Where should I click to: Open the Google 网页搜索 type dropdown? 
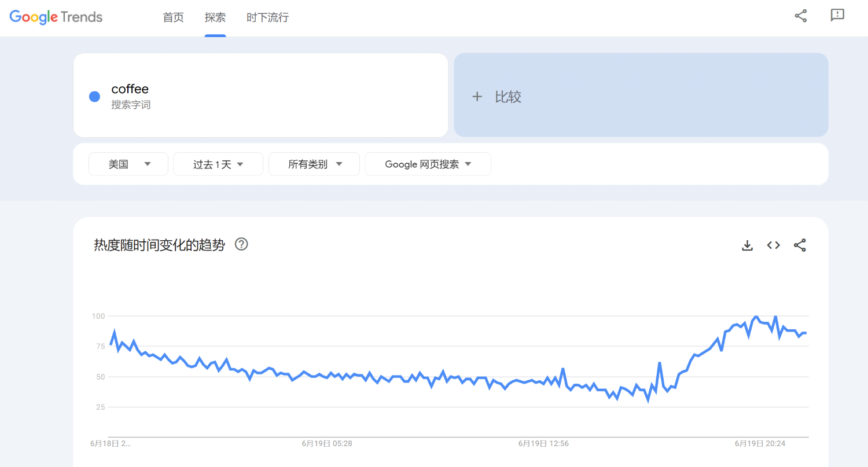click(x=428, y=164)
